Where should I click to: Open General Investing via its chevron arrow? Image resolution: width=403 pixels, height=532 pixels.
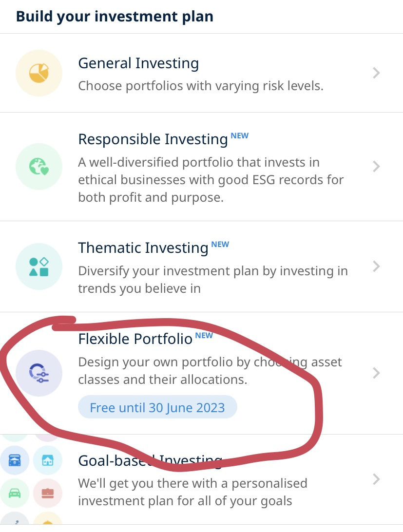coord(376,73)
